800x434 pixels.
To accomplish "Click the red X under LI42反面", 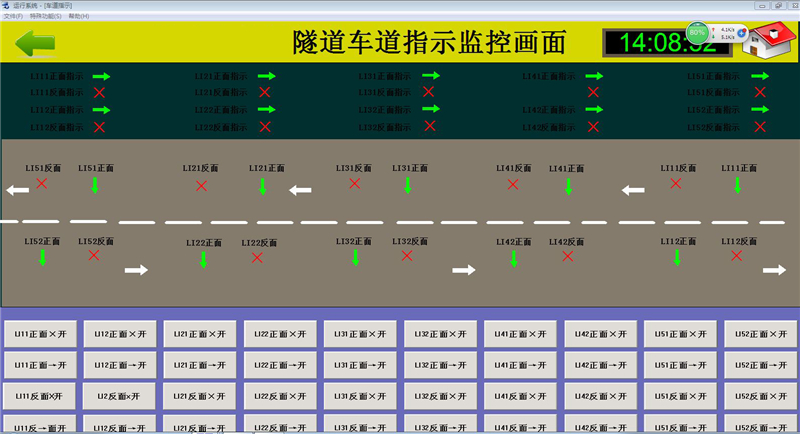I will click(x=568, y=257).
